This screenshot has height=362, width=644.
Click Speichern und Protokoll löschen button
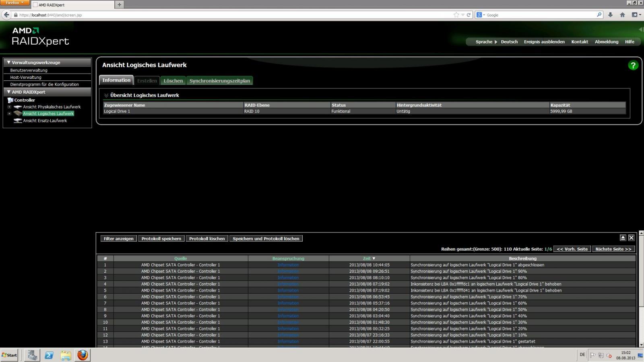pyautogui.click(x=266, y=239)
